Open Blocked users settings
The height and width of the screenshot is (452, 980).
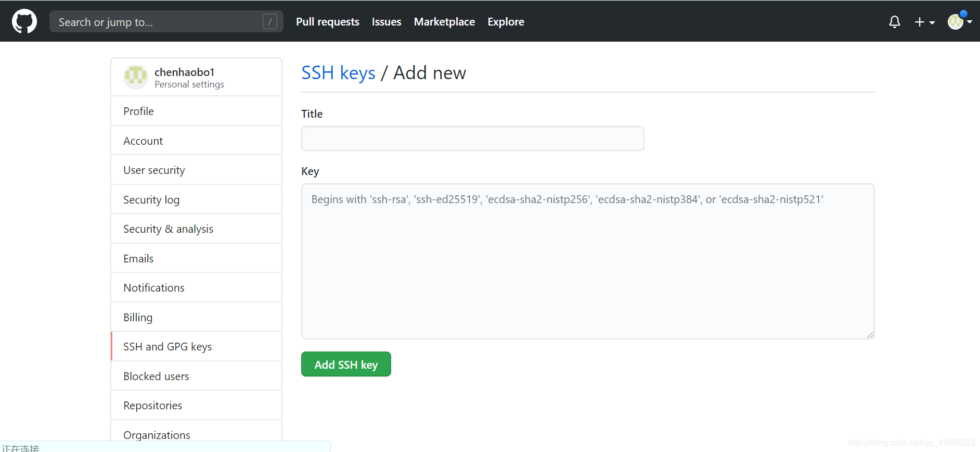click(x=197, y=376)
